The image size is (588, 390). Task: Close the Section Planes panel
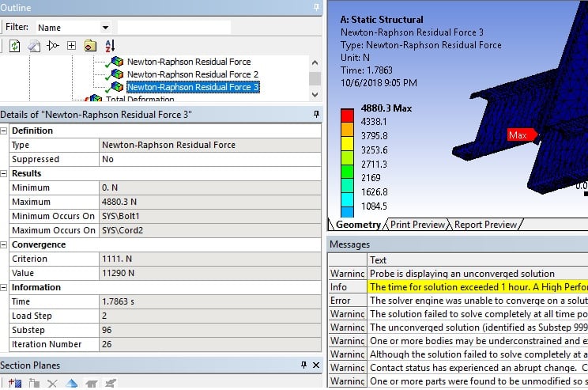pos(316,365)
